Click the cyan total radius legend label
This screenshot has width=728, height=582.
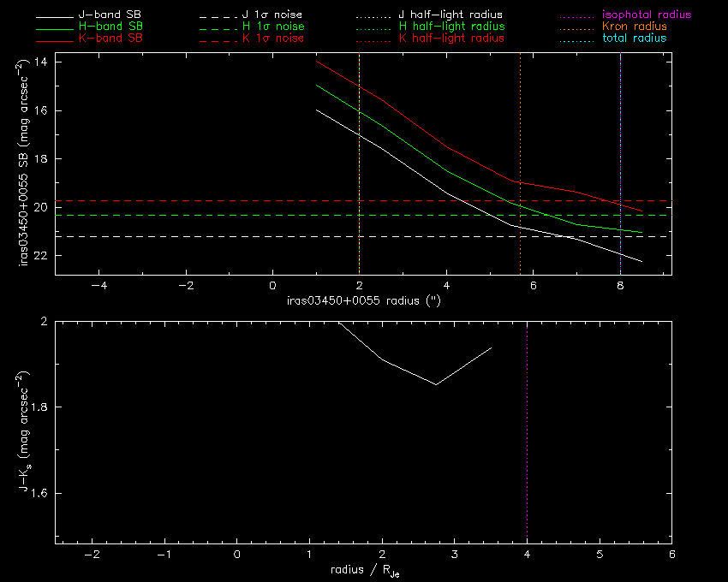[x=634, y=39]
